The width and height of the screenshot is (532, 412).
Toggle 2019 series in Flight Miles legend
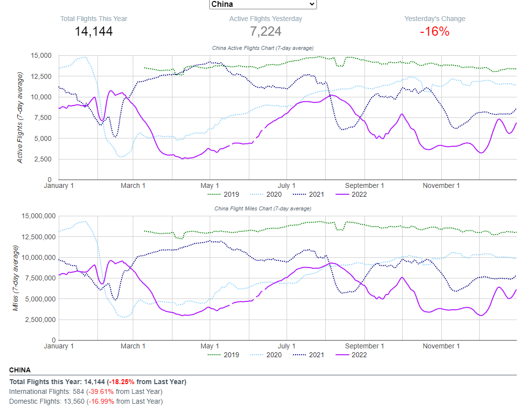pos(223,355)
